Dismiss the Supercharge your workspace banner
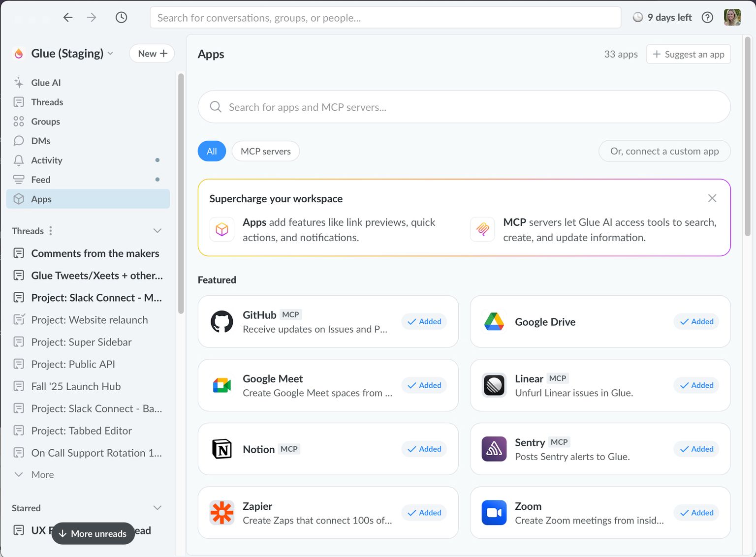756x557 pixels. 712,198
